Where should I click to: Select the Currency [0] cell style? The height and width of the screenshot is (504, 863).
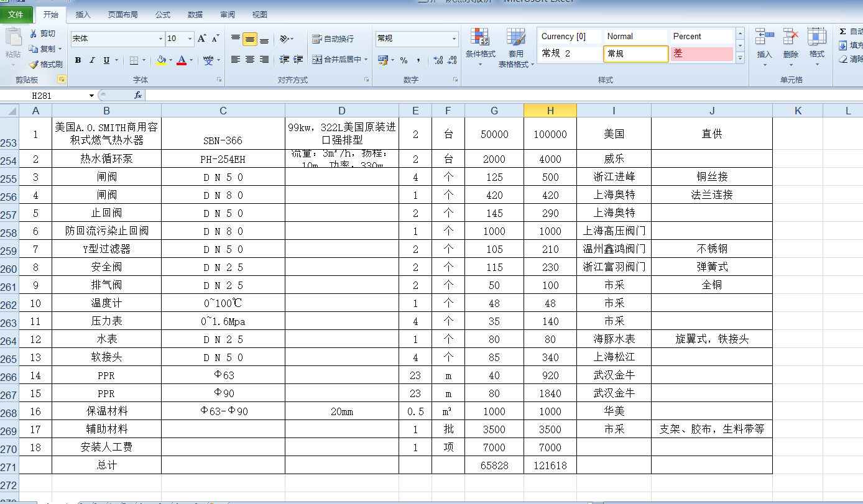pyautogui.click(x=571, y=37)
